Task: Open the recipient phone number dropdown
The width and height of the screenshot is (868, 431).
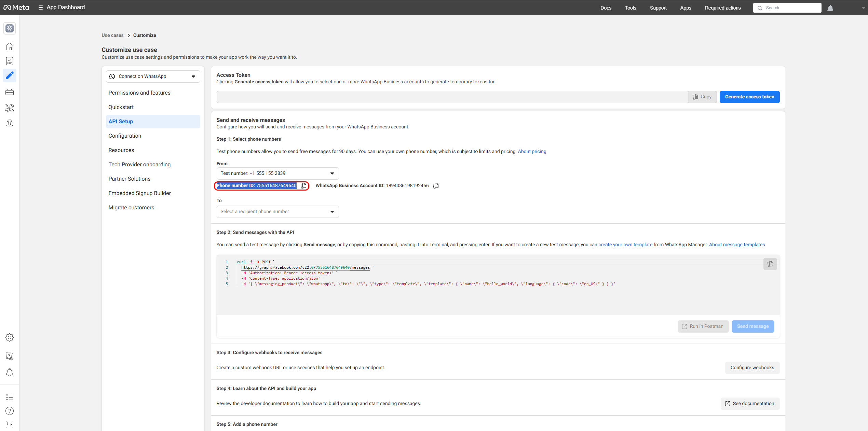Action: pyautogui.click(x=277, y=212)
